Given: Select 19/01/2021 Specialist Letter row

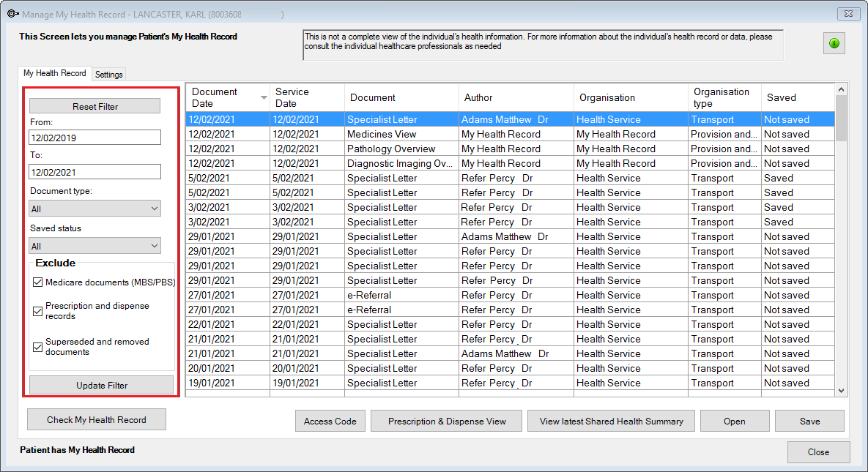Looking at the screenshot, I should [511, 383].
